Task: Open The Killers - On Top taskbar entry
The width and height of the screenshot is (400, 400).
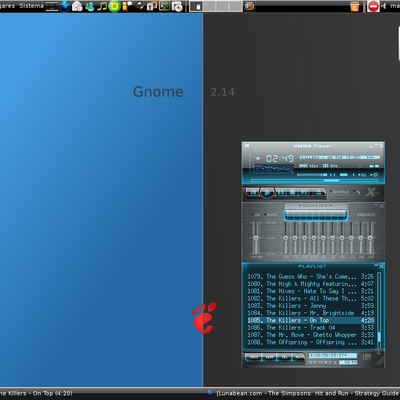Action: point(36,393)
